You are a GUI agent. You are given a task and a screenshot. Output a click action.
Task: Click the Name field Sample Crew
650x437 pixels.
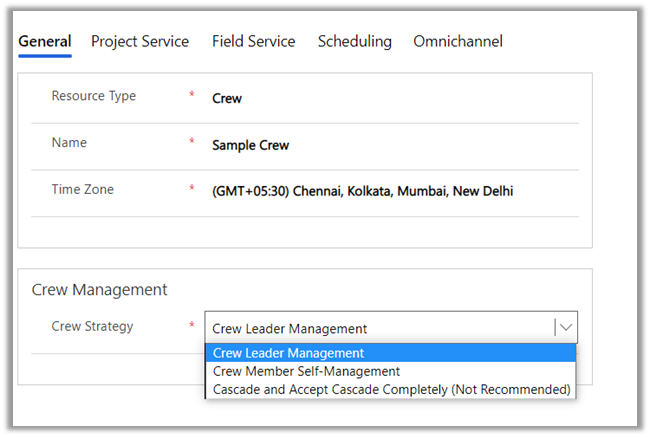coord(250,145)
